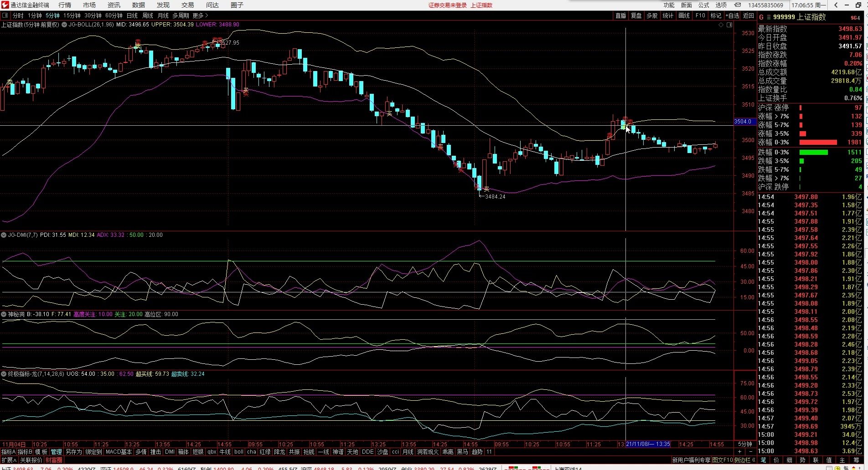Click the G icon beside stock code
868x470 pixels.
point(761,17)
